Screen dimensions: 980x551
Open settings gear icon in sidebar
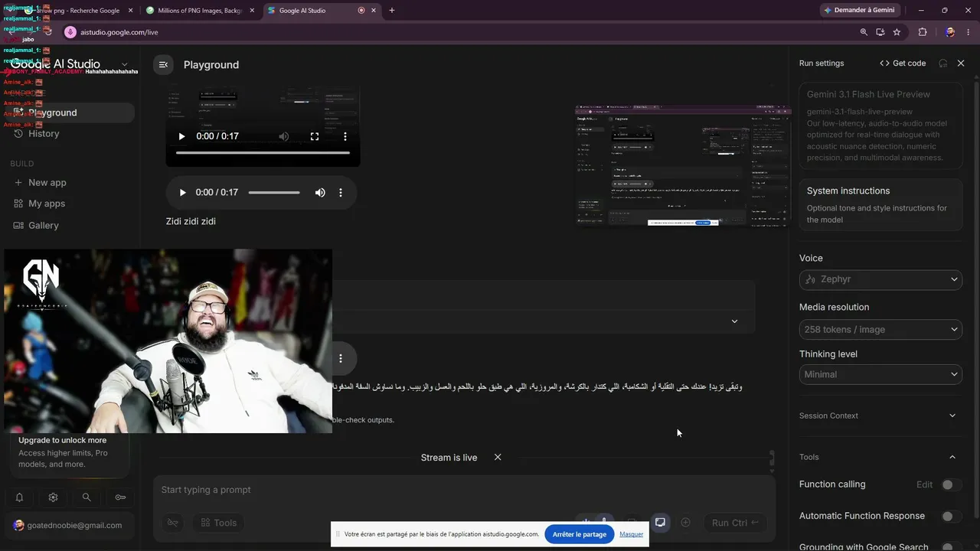pos(53,497)
